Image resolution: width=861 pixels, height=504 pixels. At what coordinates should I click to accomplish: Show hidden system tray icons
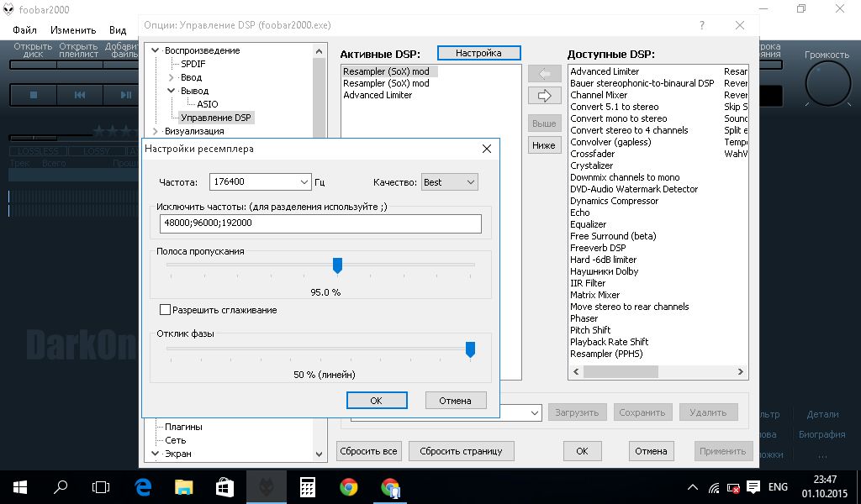tap(693, 487)
